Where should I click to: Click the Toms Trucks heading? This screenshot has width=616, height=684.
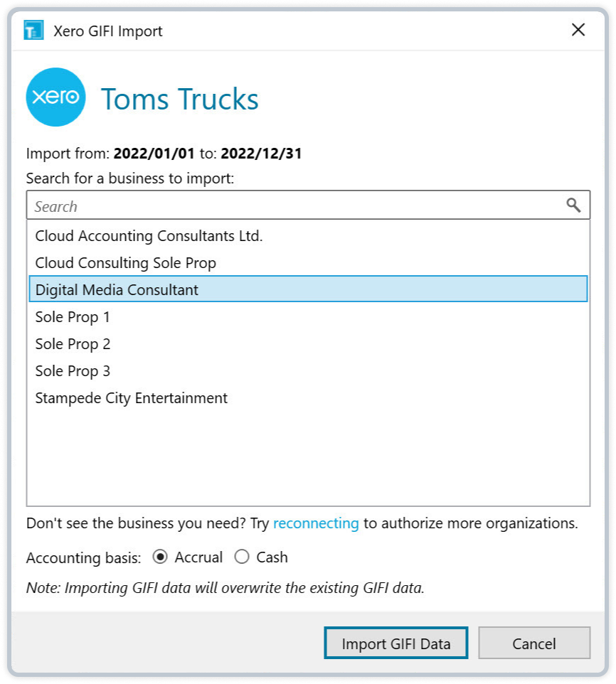point(180,99)
